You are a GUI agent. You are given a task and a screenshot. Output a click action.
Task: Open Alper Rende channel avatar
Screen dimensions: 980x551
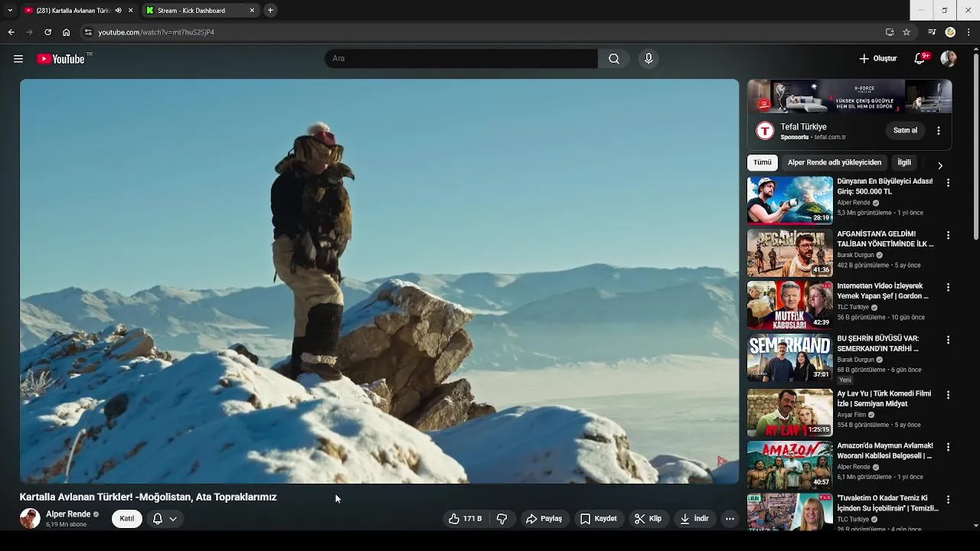coord(30,519)
